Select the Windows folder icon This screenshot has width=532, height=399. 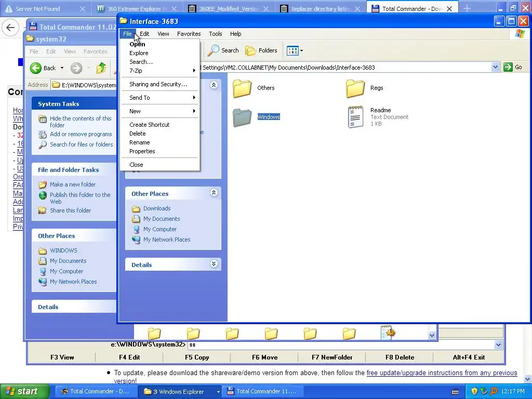242,117
